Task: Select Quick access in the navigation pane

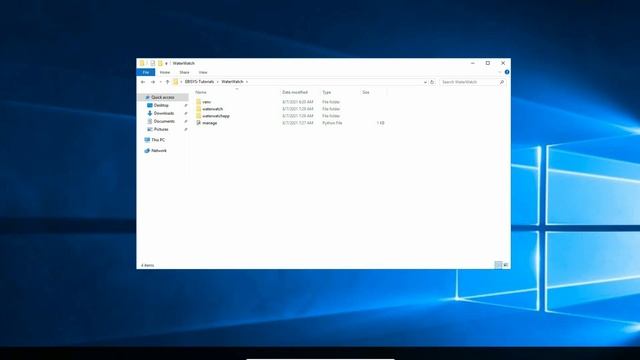Action: click(162, 98)
